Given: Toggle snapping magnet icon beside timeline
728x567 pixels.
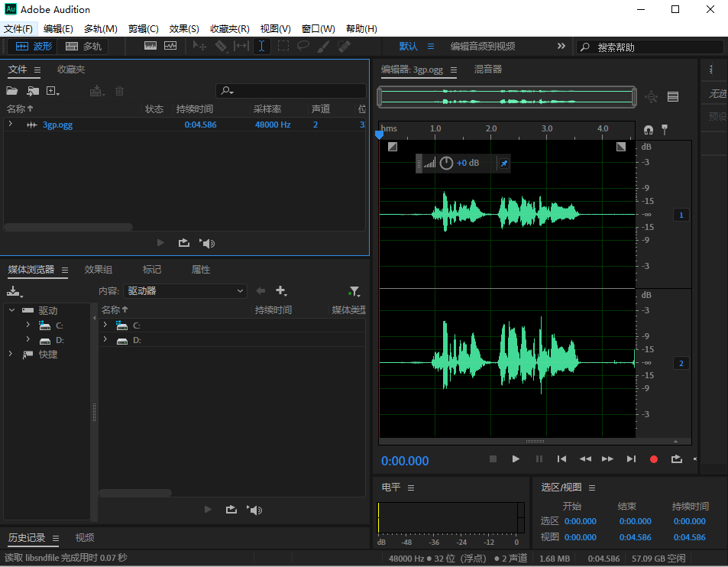Looking at the screenshot, I should (x=649, y=130).
